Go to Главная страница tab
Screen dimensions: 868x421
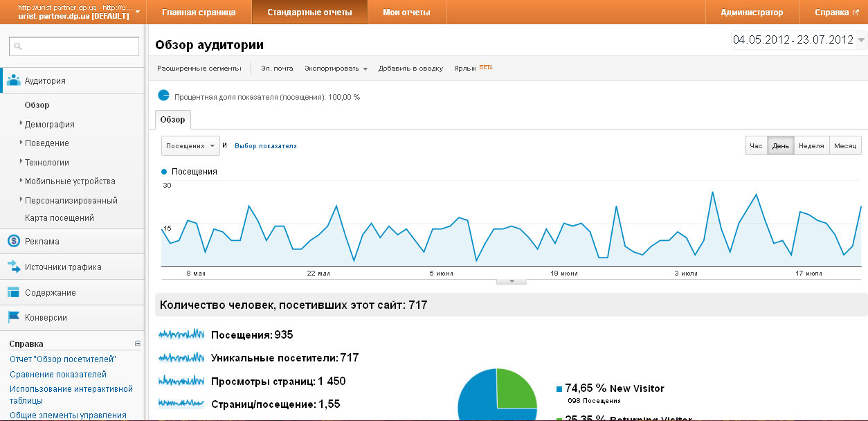pos(199,12)
